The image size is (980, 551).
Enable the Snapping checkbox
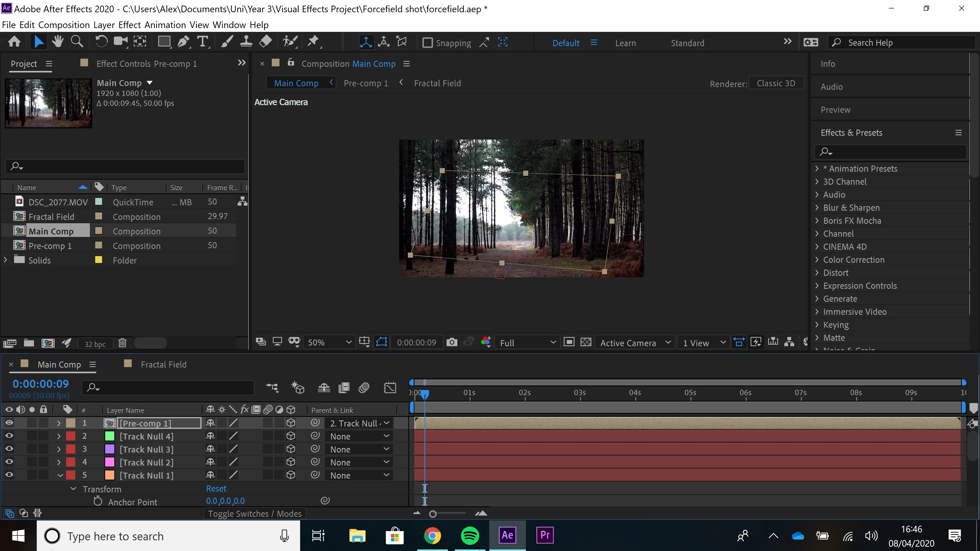point(428,43)
